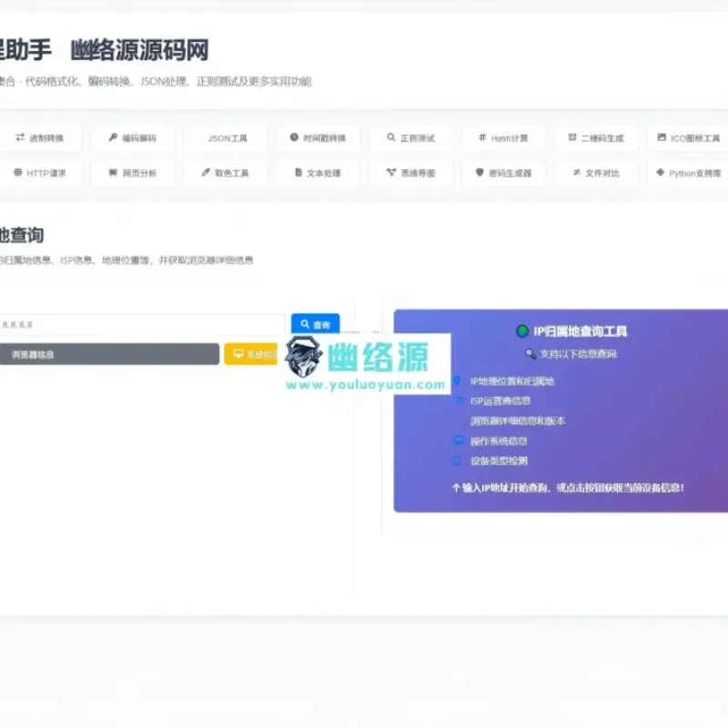The image size is (728, 728).
Task: Select the 正则测试 tool tab
Action: point(411,138)
